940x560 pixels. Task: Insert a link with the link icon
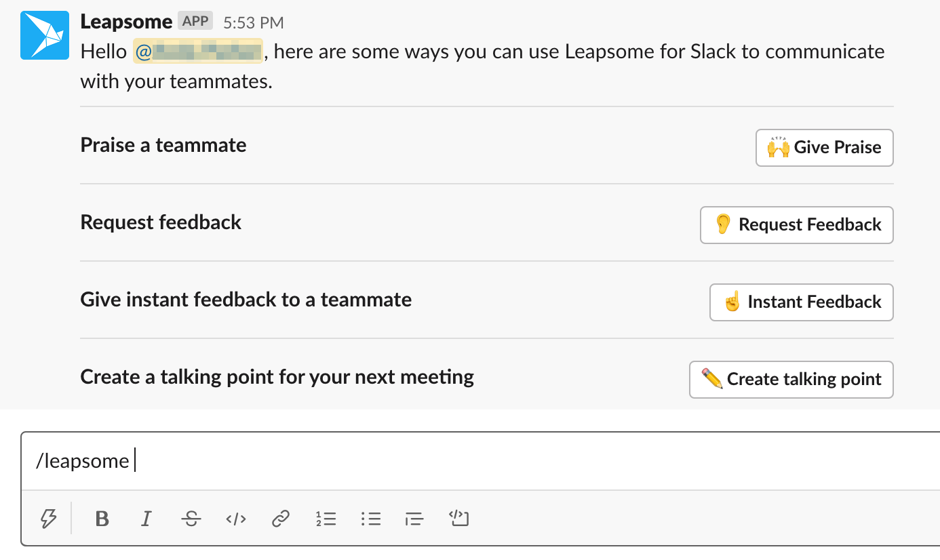click(x=280, y=519)
